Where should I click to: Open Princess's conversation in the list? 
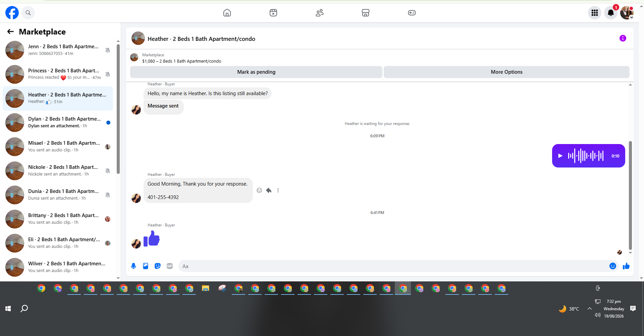point(58,74)
